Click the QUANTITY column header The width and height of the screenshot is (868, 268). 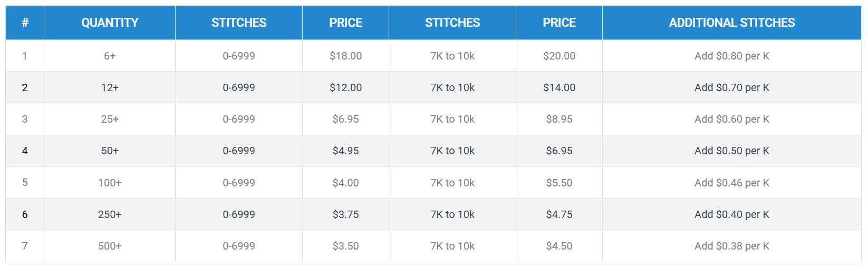point(110,23)
